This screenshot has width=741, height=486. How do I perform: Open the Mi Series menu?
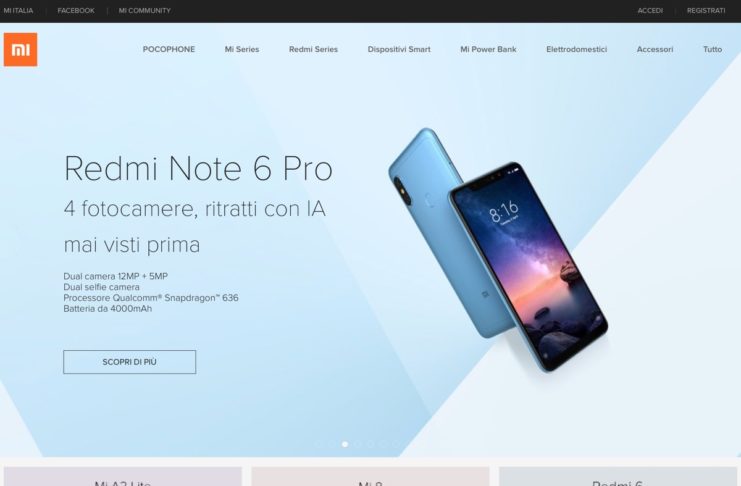[x=242, y=49]
